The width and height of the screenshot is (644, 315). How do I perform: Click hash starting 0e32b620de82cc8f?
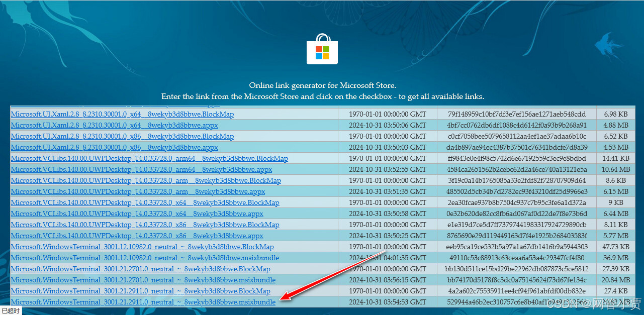click(x=517, y=214)
